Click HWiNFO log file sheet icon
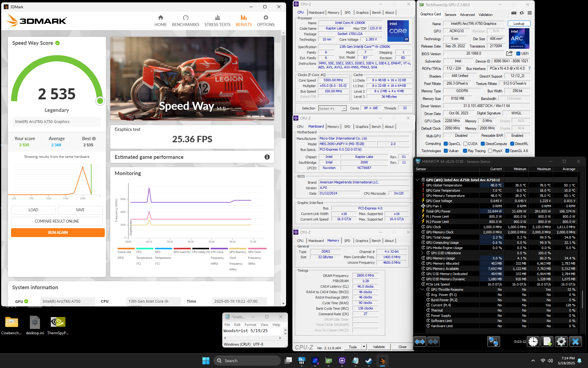 click(547, 342)
